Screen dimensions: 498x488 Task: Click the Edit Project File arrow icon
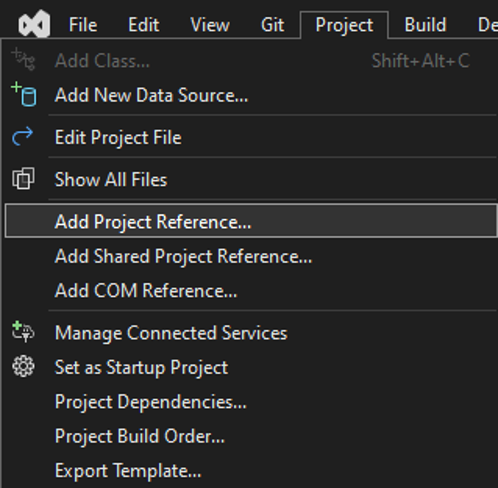click(22, 136)
